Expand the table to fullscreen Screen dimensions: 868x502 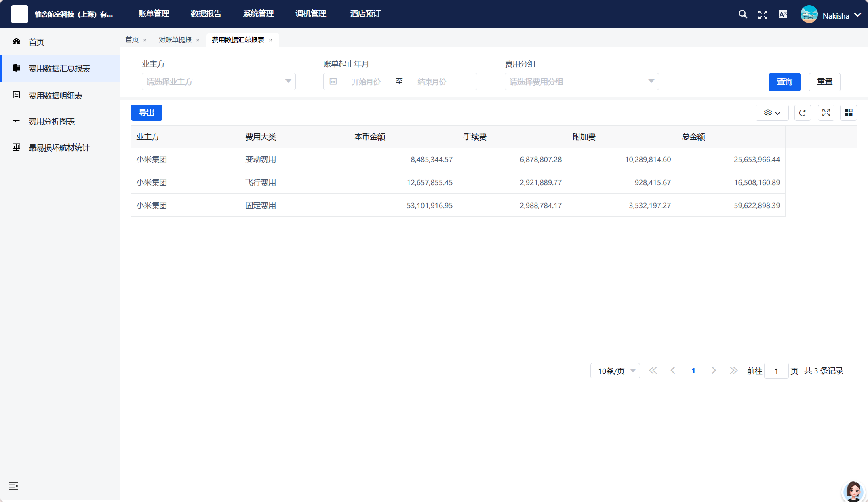coord(826,113)
